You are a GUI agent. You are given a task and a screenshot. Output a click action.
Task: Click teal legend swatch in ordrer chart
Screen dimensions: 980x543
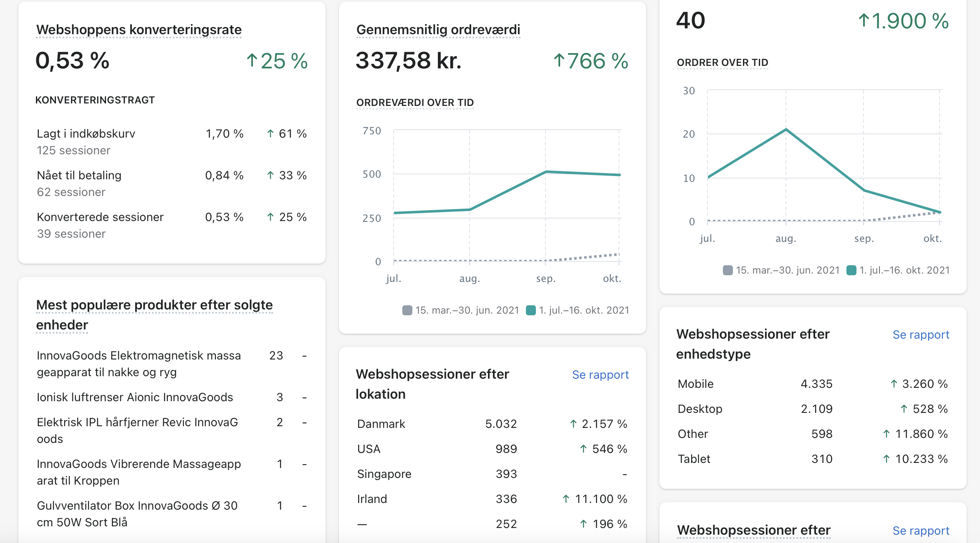pyautogui.click(x=851, y=270)
